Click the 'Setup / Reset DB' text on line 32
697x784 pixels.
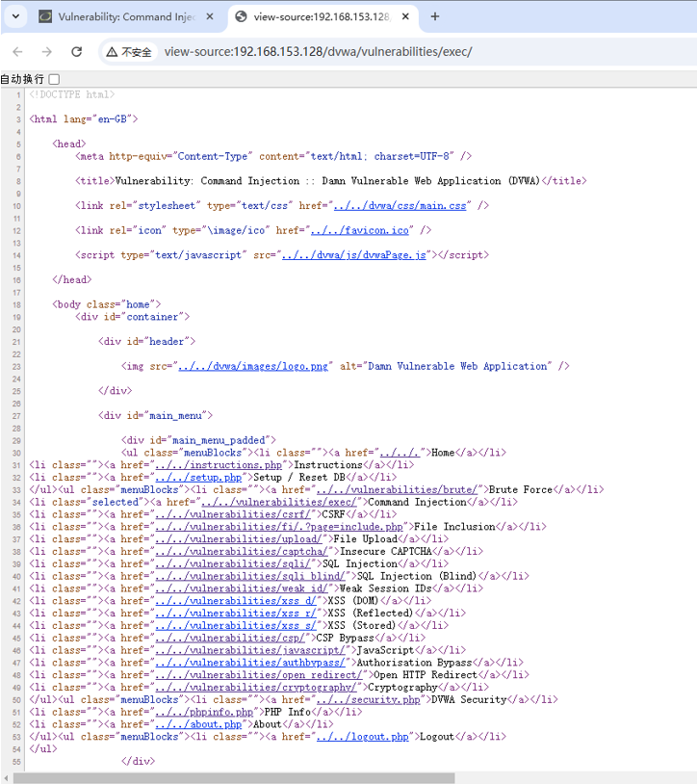pyautogui.click(x=299, y=478)
